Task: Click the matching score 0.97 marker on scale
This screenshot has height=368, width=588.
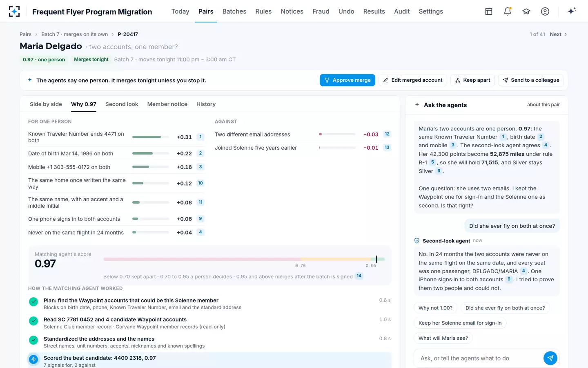Action: coord(376,259)
